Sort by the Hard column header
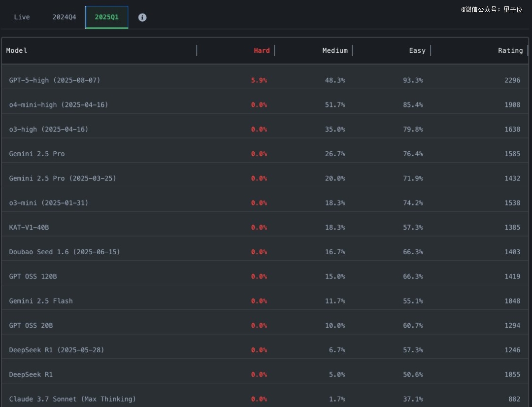 (262, 51)
